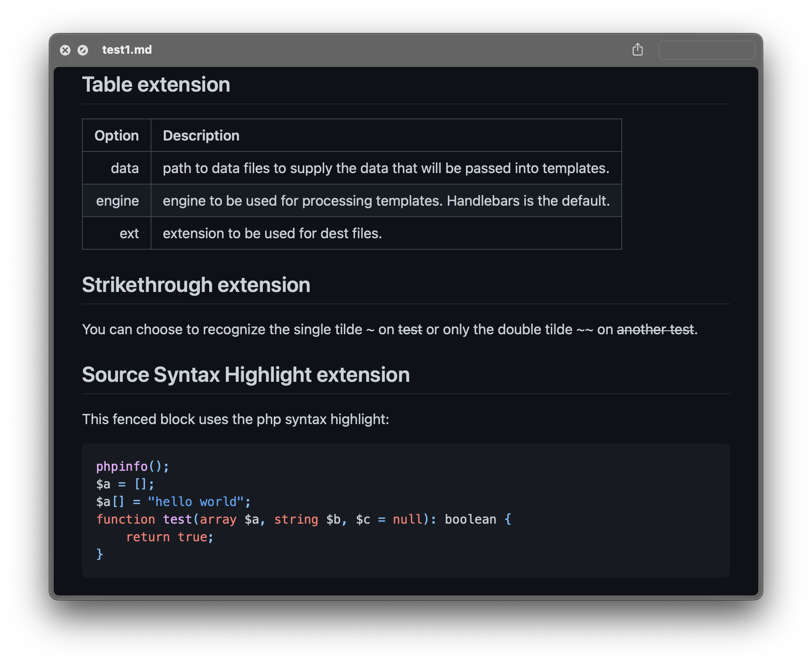The image size is (812, 665).
Task: Click the 'boolean' return type in code
Action: coord(470,519)
